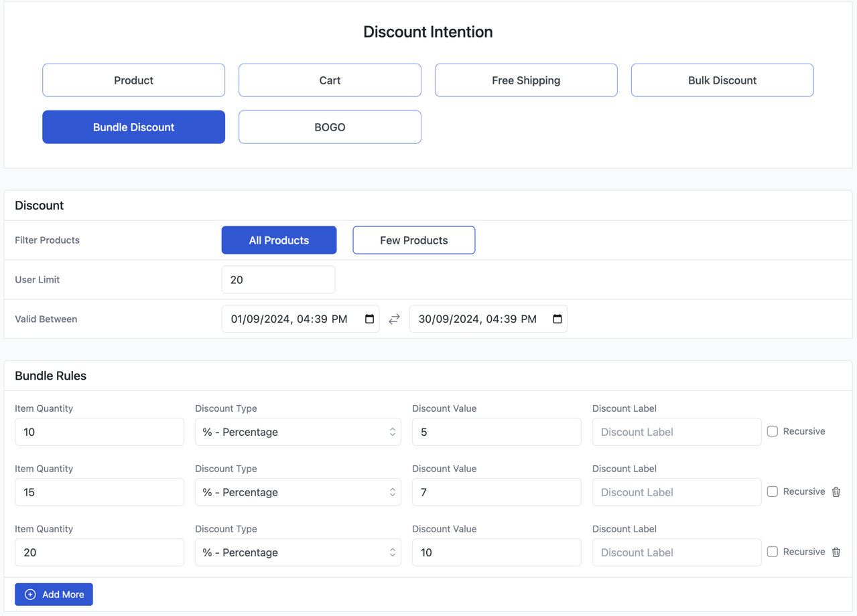Viewport: 857px width, 616px height.
Task: Click the Valid Between label
Action: click(46, 319)
